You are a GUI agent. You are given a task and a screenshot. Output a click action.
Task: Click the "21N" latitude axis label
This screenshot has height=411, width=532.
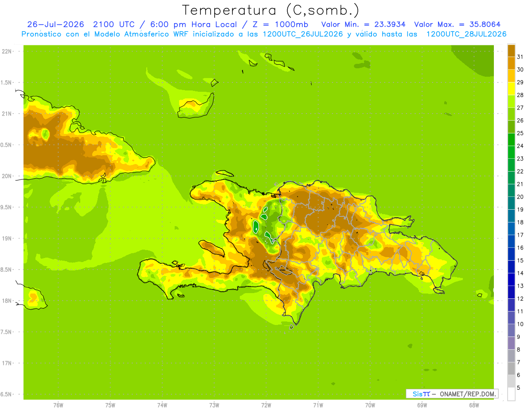(7, 114)
